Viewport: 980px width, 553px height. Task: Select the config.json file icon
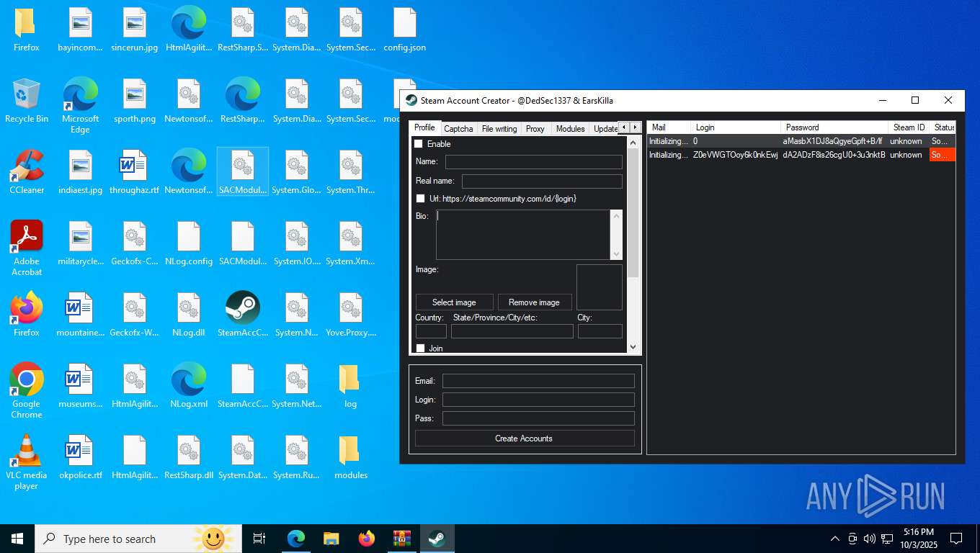pyautogui.click(x=405, y=30)
